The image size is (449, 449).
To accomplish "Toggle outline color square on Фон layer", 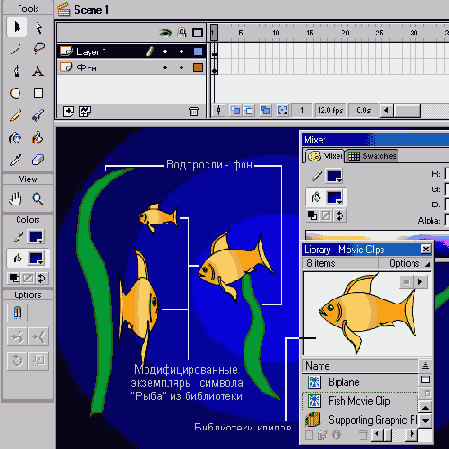I will pyautogui.click(x=198, y=68).
